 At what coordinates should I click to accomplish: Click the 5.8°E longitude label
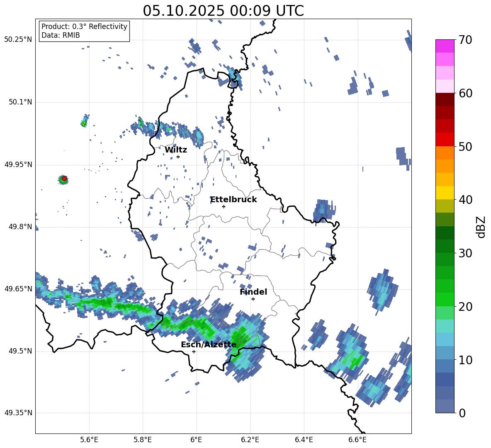pyautogui.click(x=143, y=440)
